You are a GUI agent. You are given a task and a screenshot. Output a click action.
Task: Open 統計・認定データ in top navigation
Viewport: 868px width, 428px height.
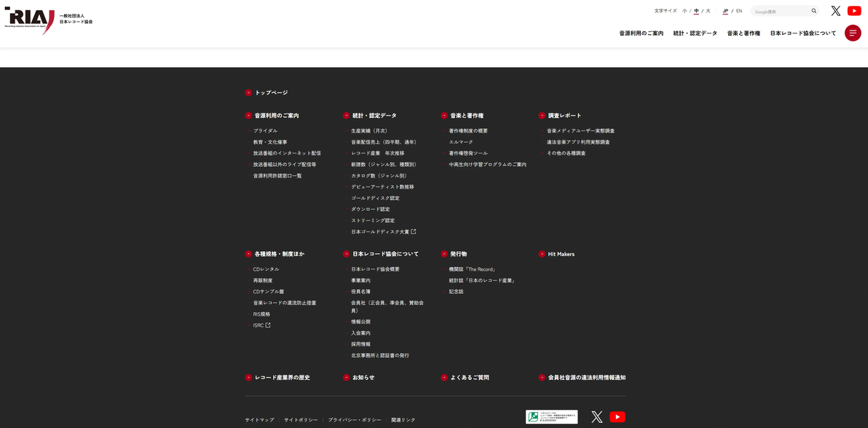(695, 33)
